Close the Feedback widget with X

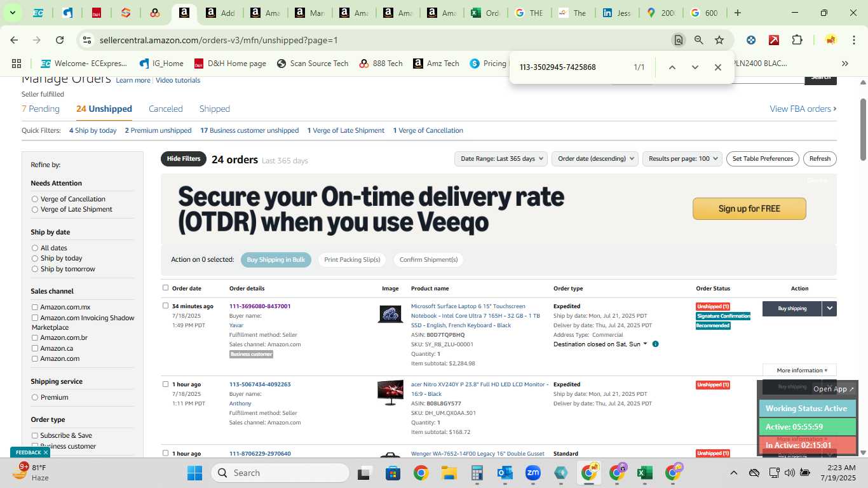tap(46, 452)
